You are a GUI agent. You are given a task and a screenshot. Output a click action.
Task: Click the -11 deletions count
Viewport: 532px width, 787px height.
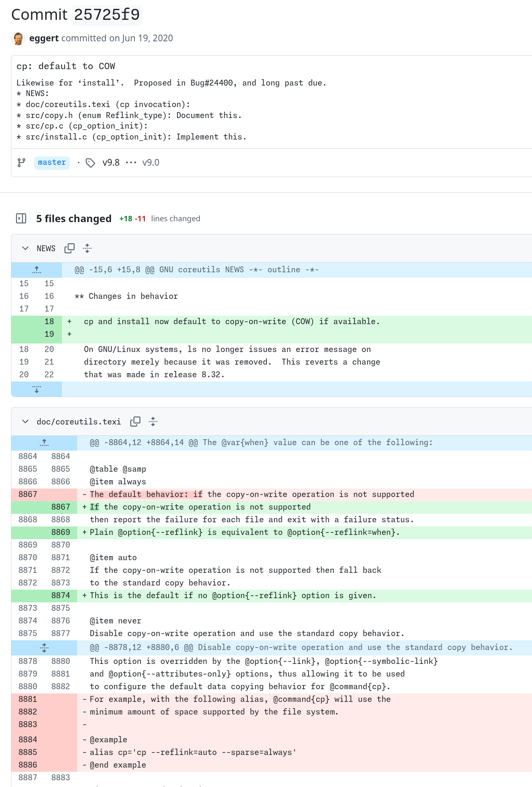point(140,219)
